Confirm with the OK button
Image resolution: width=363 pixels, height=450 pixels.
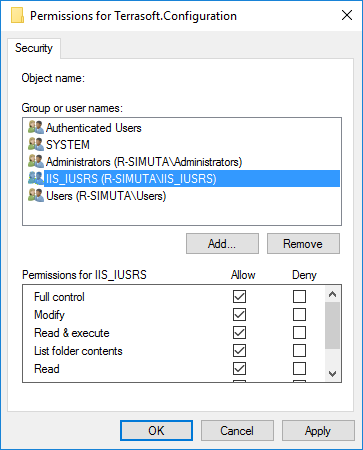tap(156, 431)
